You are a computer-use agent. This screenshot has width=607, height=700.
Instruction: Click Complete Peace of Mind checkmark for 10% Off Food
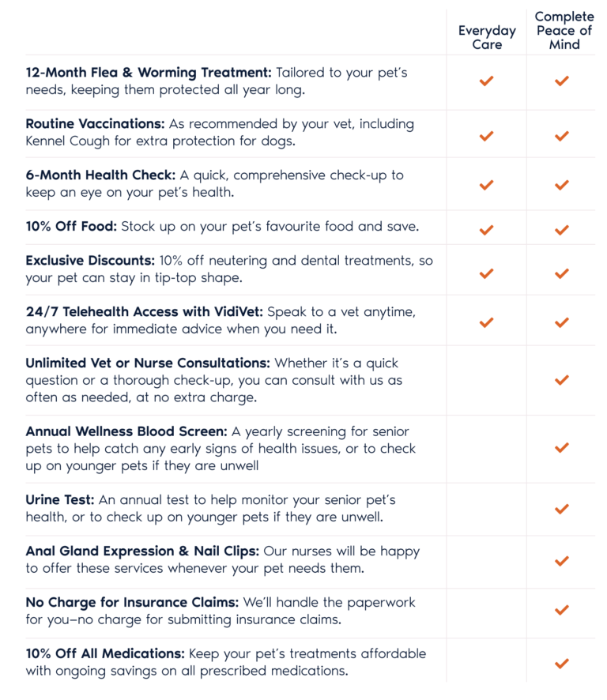pos(562,230)
